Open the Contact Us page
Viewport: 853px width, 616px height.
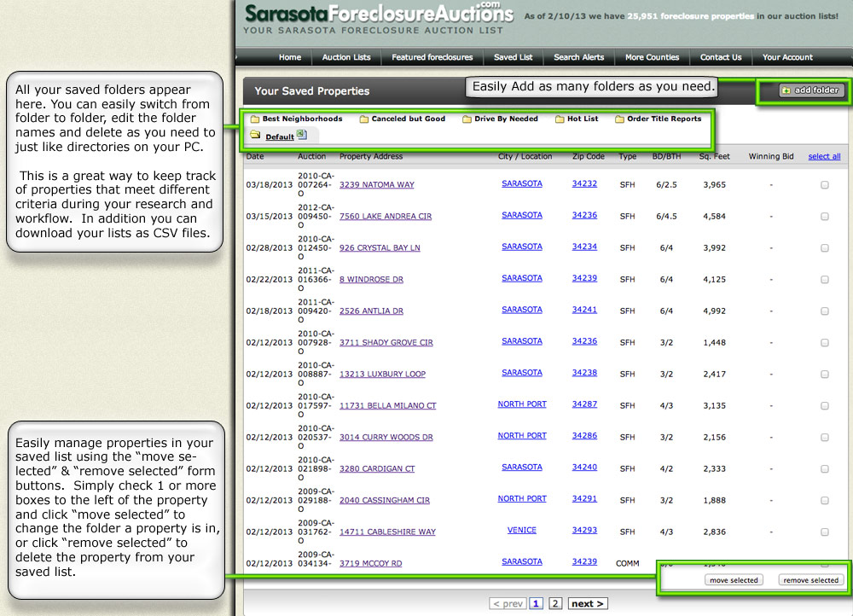pyautogui.click(x=721, y=57)
